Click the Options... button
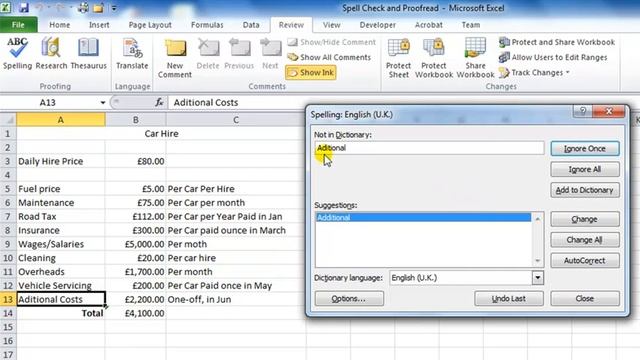Image resolution: width=640 pixels, height=360 pixels. [x=349, y=298]
